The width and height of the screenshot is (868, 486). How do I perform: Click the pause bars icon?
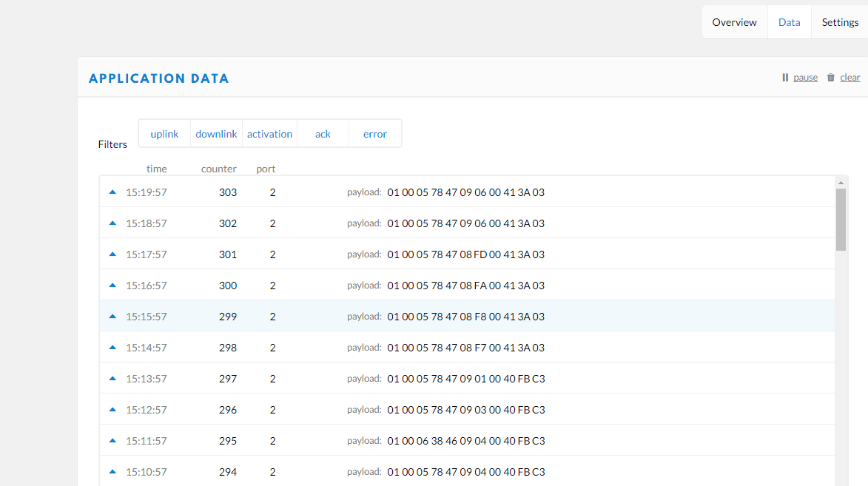785,78
